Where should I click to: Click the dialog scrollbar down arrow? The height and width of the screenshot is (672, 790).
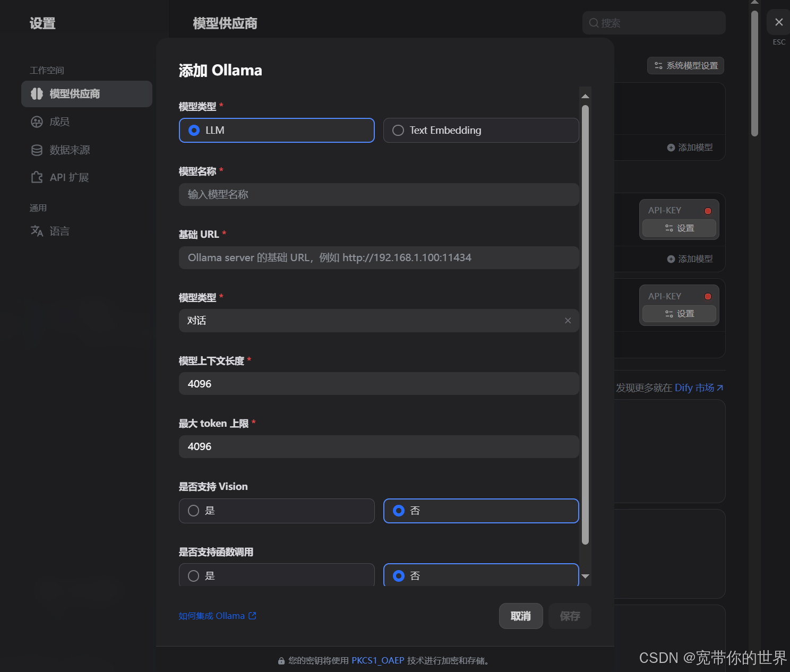[x=585, y=576]
